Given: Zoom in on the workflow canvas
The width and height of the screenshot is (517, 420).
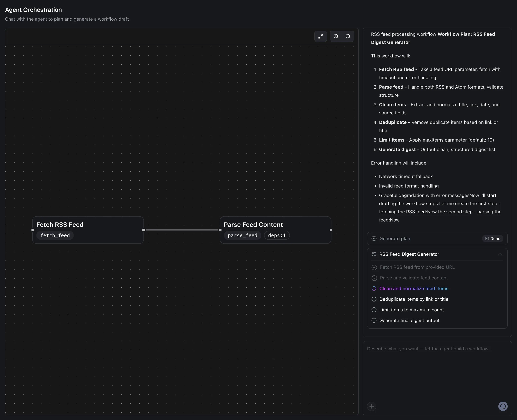Looking at the screenshot, I should pos(336,36).
